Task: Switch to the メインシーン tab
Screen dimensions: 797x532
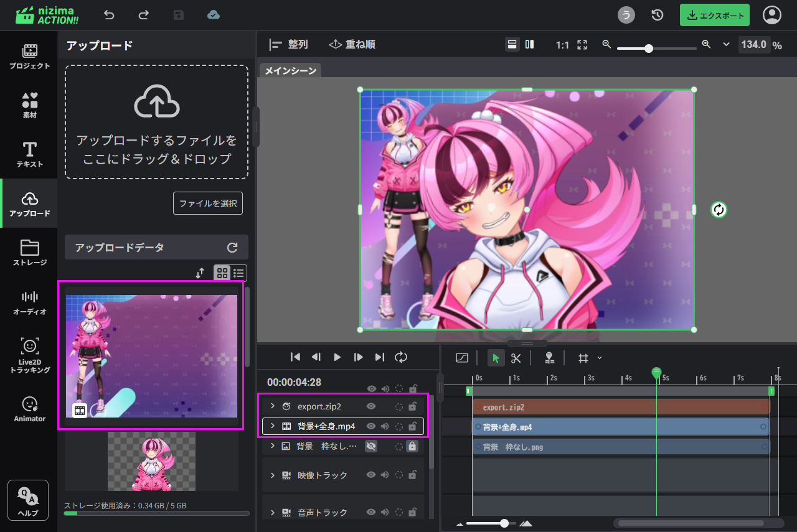Action: 290,71
